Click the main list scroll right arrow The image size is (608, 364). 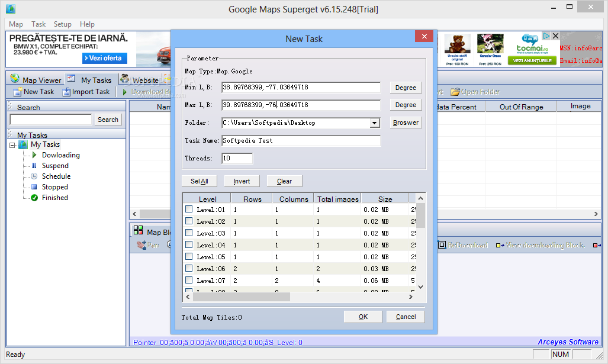tap(596, 214)
